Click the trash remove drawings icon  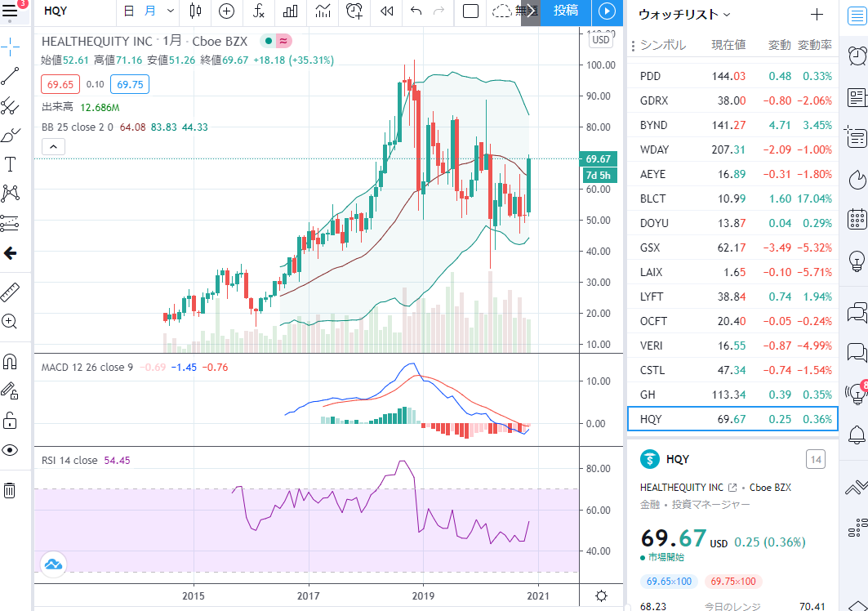(10, 490)
